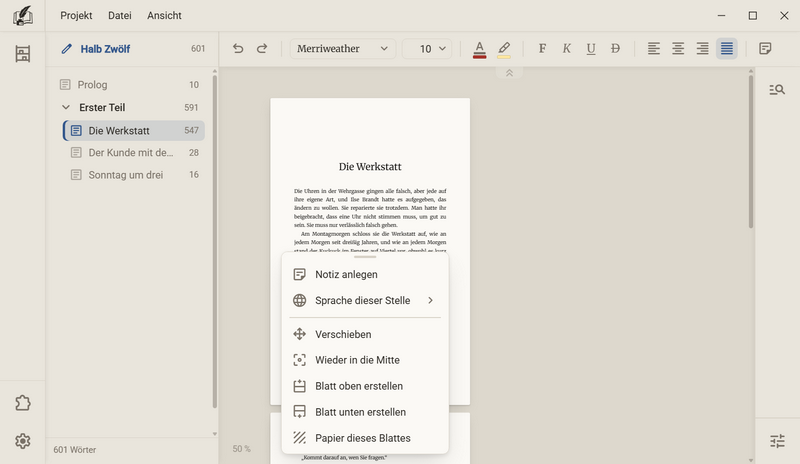The image size is (800, 464).
Task: Click the center-focus icon in context menu
Action: tap(299, 360)
